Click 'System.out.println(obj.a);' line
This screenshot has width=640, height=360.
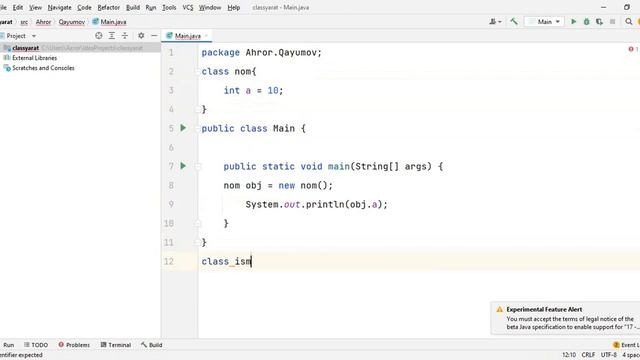pos(316,204)
